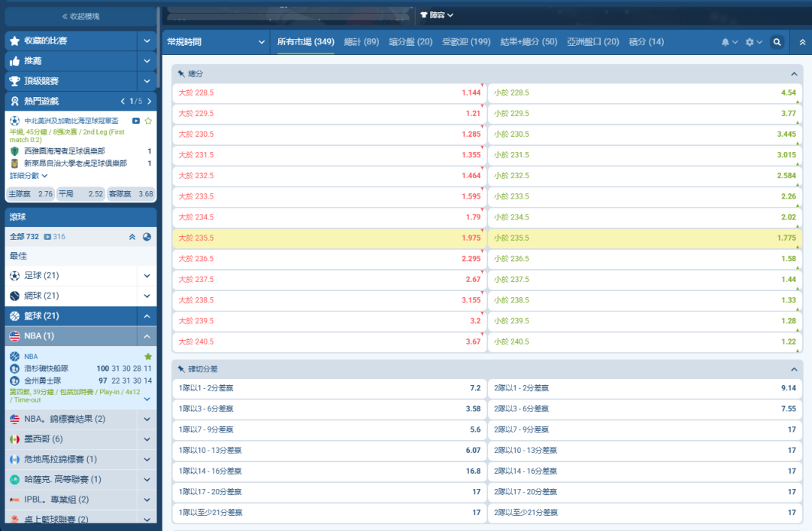Switch to the 亞洲盤口 (20) tab
This screenshot has height=531, width=812.
pos(592,42)
